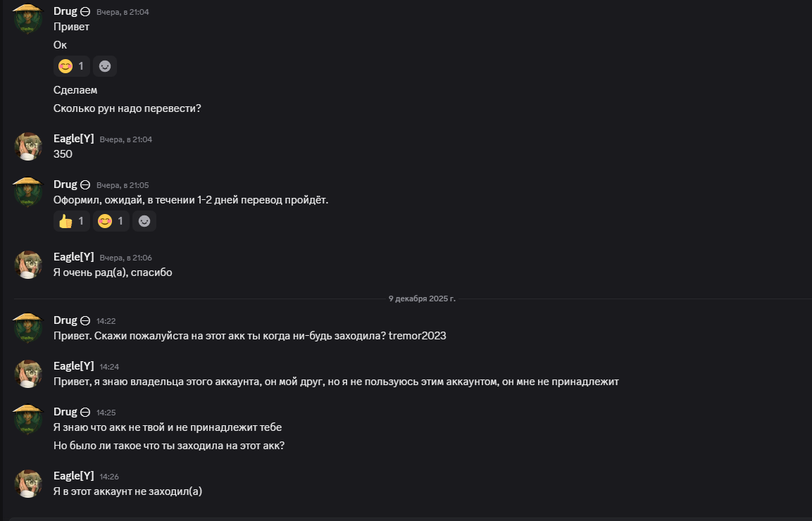This screenshot has height=521, width=812.
Task: Click the add reaction icon under 'Ок'
Action: pyautogui.click(x=105, y=66)
